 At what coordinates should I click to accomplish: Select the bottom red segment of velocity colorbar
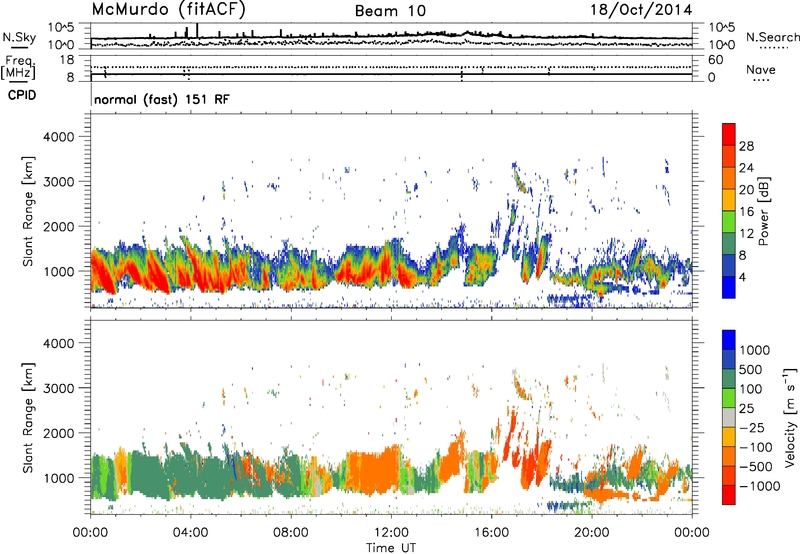[x=729, y=495]
